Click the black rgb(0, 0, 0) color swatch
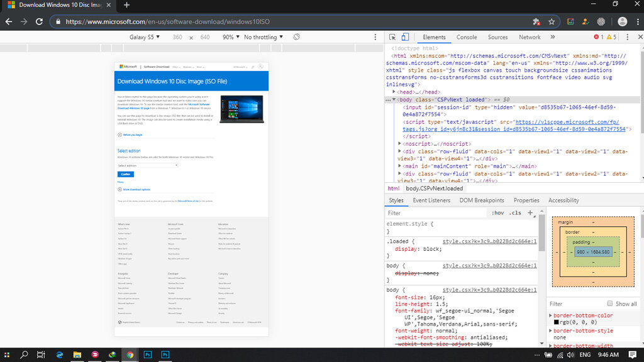 [556, 322]
